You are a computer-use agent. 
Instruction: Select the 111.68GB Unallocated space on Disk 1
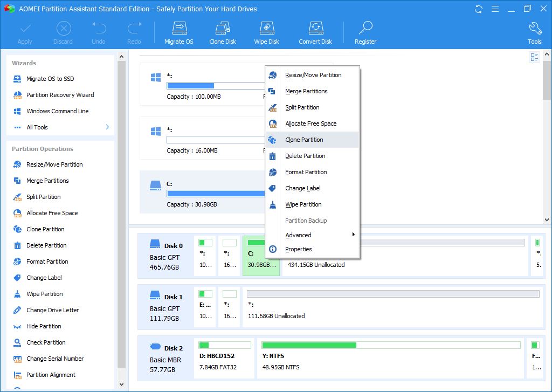click(393, 308)
